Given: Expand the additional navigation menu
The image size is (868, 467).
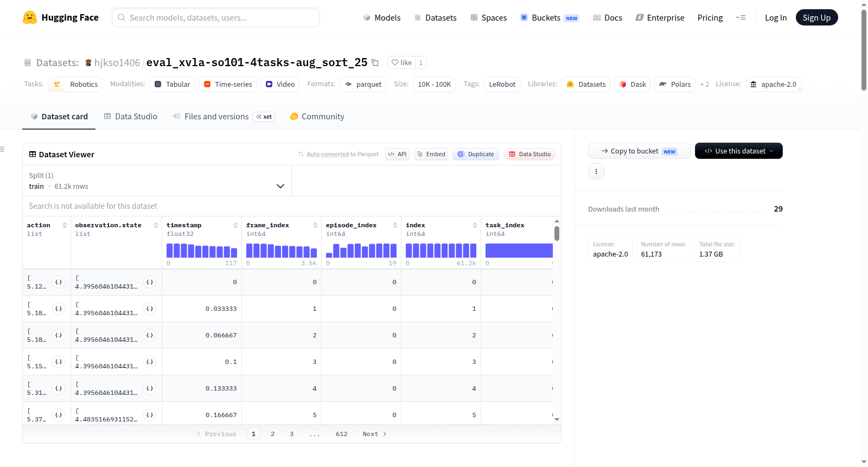Looking at the screenshot, I should pos(741,17).
